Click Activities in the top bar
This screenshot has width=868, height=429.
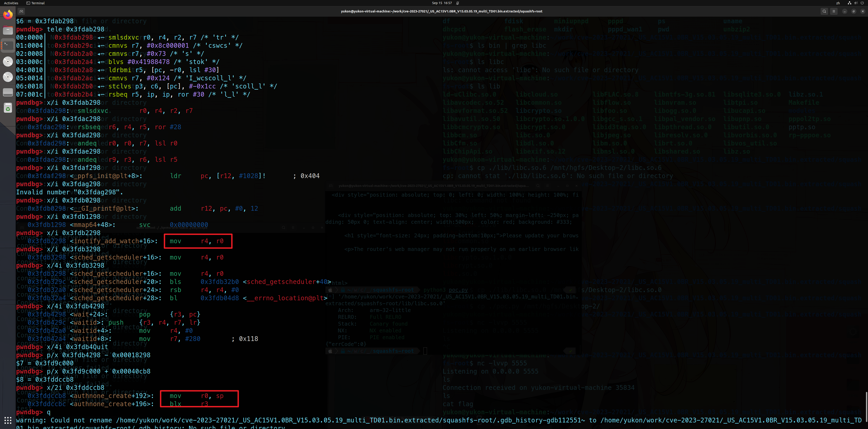coord(11,3)
